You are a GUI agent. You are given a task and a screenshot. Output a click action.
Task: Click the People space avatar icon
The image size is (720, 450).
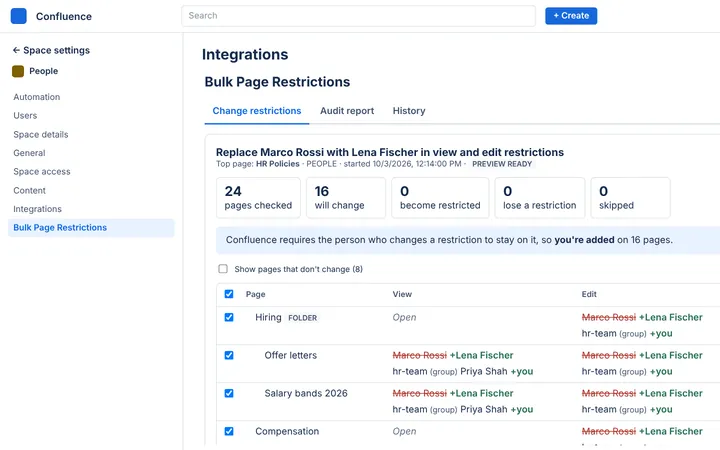[18, 71]
